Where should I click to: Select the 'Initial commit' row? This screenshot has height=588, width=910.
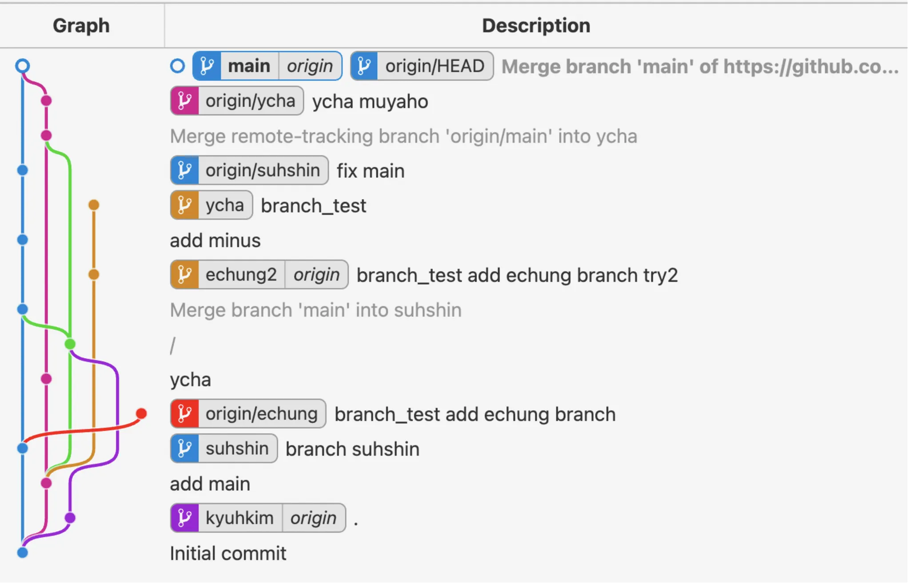pyautogui.click(x=228, y=553)
